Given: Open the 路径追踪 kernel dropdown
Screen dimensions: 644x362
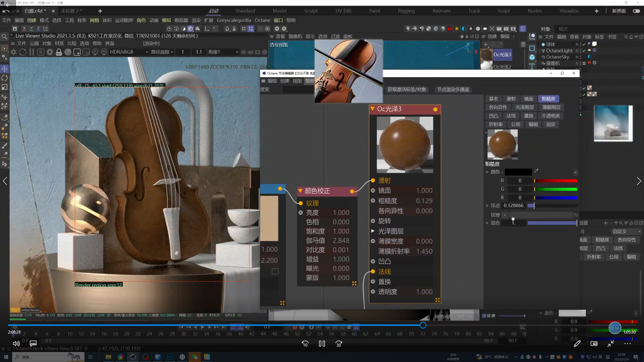Looking at the screenshot, I should pos(162,52).
